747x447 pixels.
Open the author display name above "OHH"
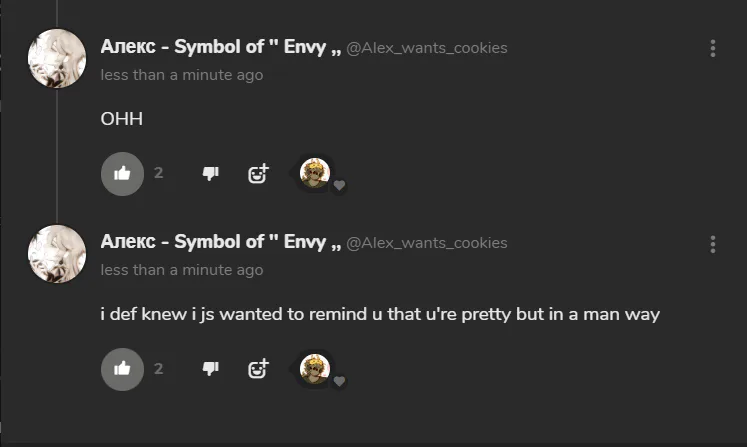click(x=220, y=47)
